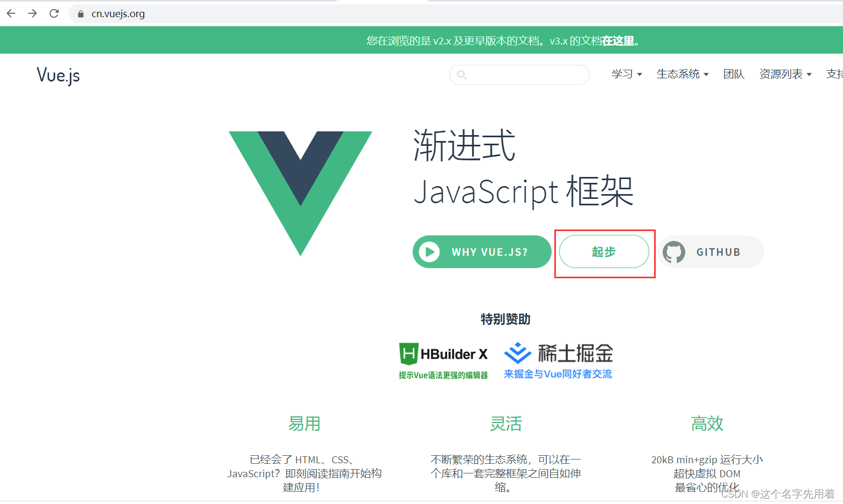Open the WHY VUE.JS? button
Viewport: 843px width, 504px height.
(x=482, y=251)
